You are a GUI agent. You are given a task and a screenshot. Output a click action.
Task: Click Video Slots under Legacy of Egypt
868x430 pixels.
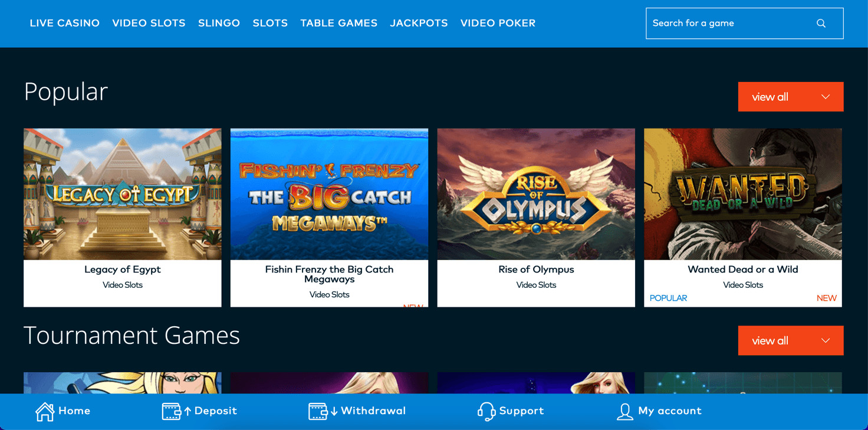[123, 285]
